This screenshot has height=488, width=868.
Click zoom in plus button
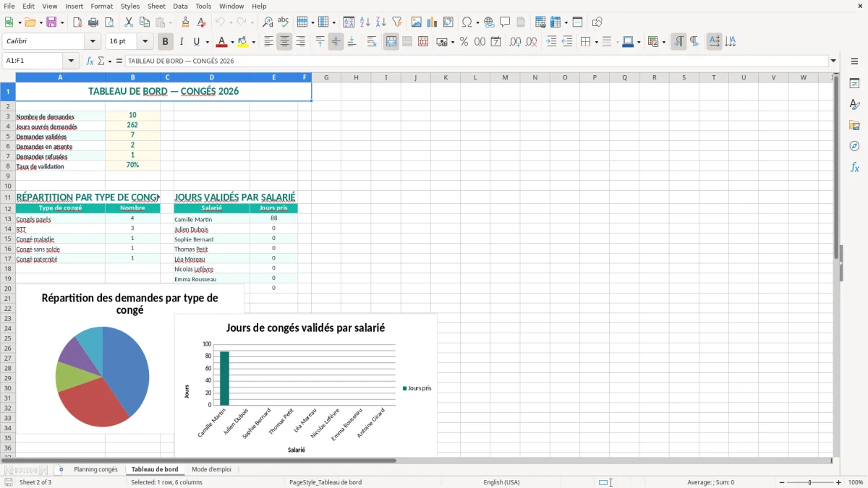click(x=839, y=482)
